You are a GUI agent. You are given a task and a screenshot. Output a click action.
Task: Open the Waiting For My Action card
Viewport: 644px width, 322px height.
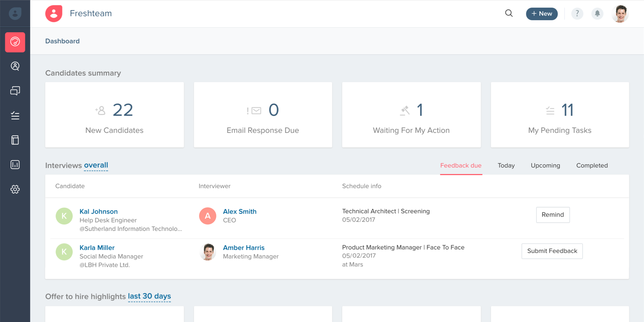[411, 115]
